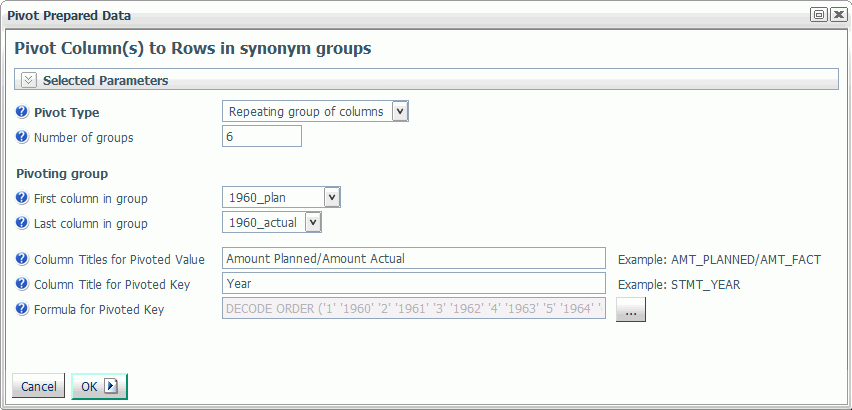This screenshot has height=410, width=852.
Task: Click help icon for Formula for Pivoted Key
Action: click(x=22, y=309)
